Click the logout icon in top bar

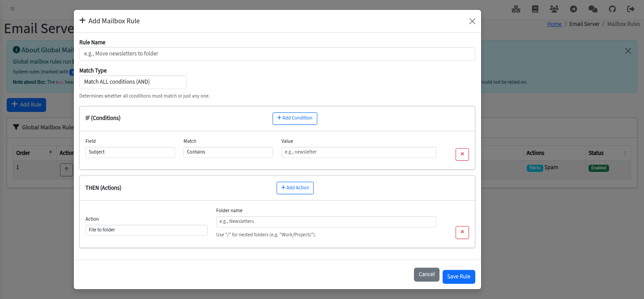631,9
